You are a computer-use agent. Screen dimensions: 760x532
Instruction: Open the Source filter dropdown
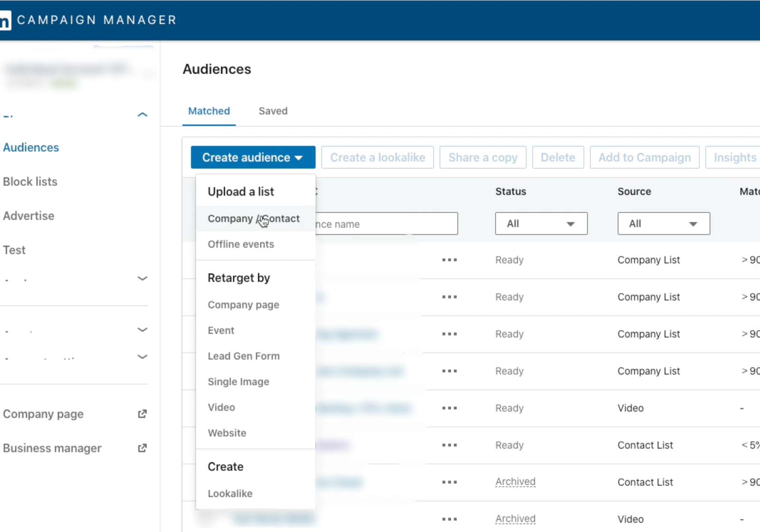664,223
